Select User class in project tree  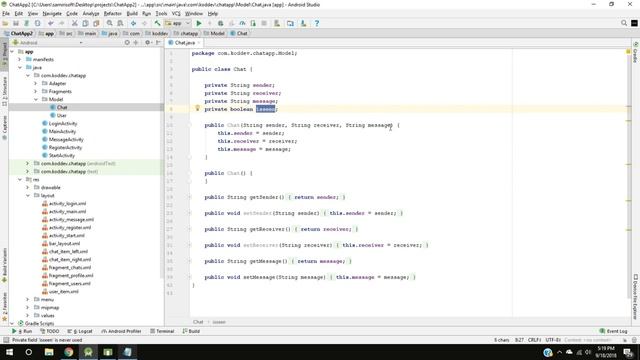click(x=62, y=116)
